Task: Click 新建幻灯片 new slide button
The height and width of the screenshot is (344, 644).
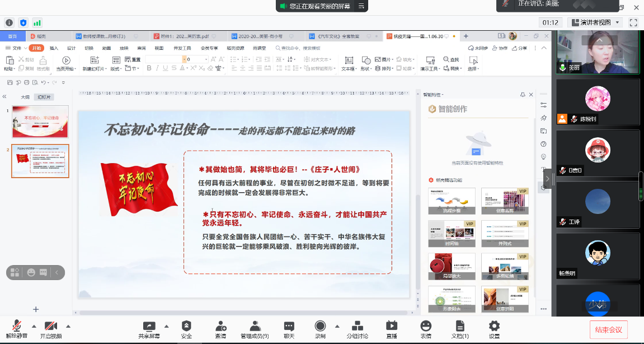Action: click(93, 64)
